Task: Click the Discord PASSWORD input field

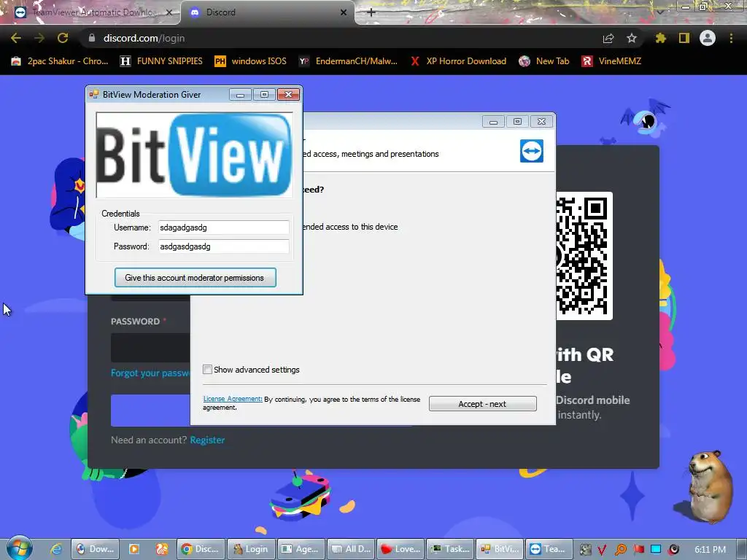Action: pyautogui.click(x=150, y=348)
